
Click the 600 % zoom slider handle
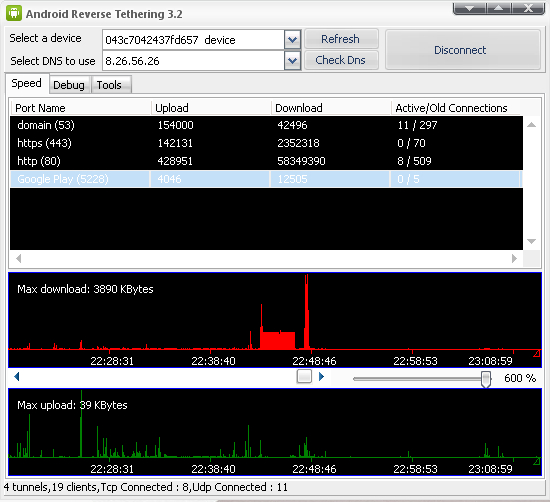(x=486, y=379)
